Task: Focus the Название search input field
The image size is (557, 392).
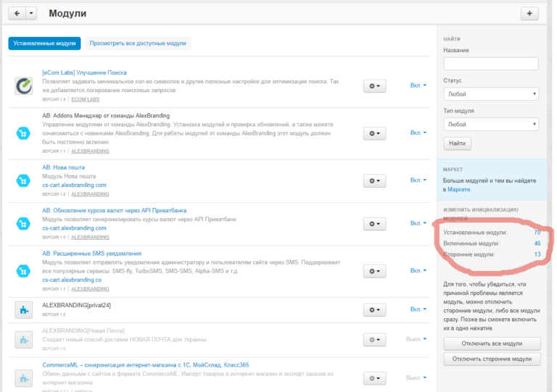Action: click(491, 64)
